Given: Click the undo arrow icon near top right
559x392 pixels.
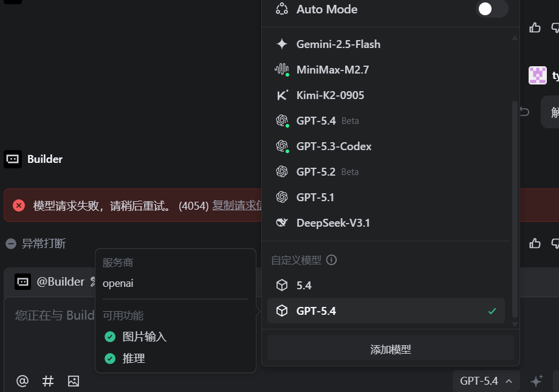Looking at the screenshot, I should click(x=524, y=112).
